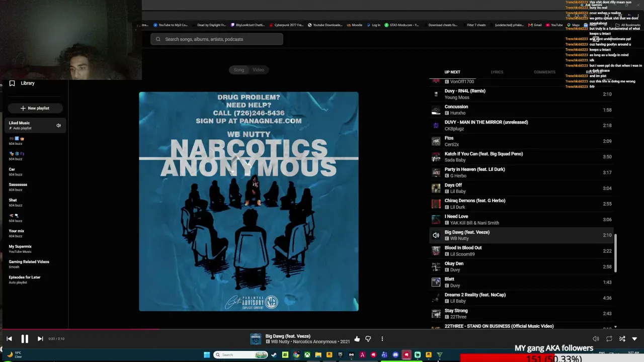Play I Need Love from queue
Image resolution: width=644 pixels, height=362 pixels.
tap(522, 219)
